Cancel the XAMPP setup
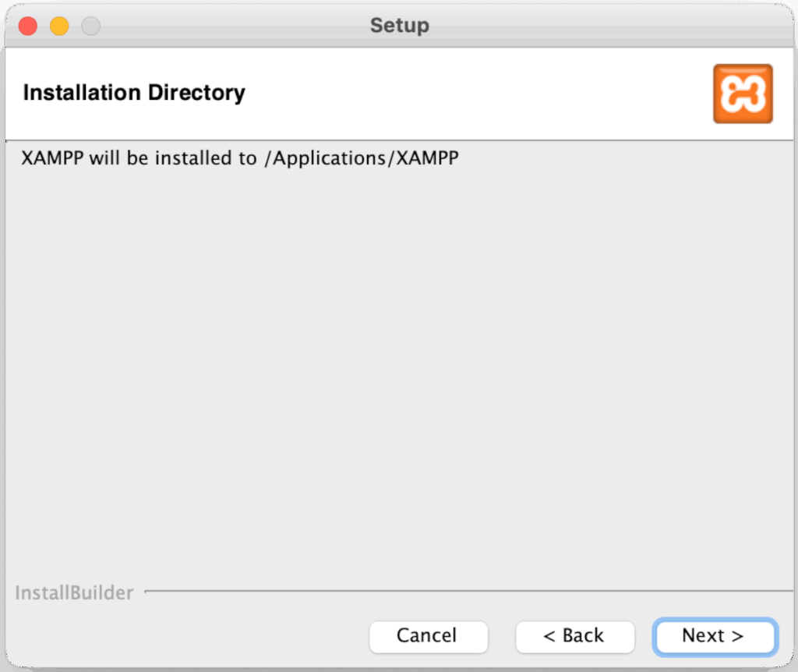 pos(428,636)
